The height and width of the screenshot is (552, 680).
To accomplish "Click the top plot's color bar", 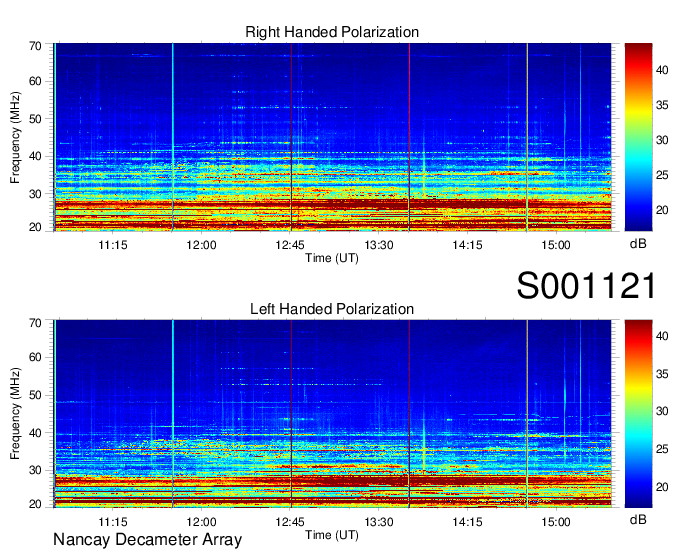I will (638, 137).
